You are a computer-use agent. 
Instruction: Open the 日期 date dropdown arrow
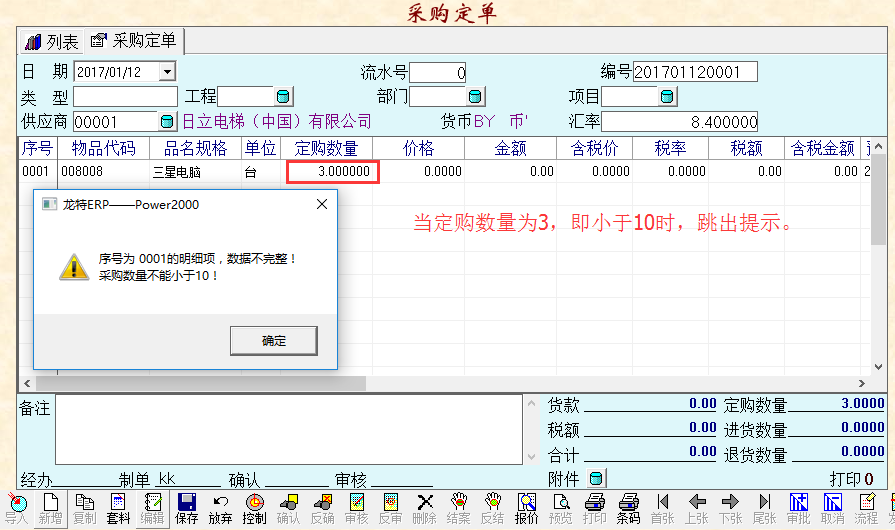point(167,72)
